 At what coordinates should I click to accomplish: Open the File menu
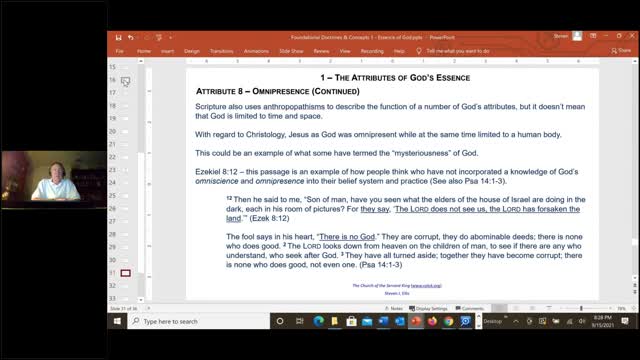coord(119,51)
